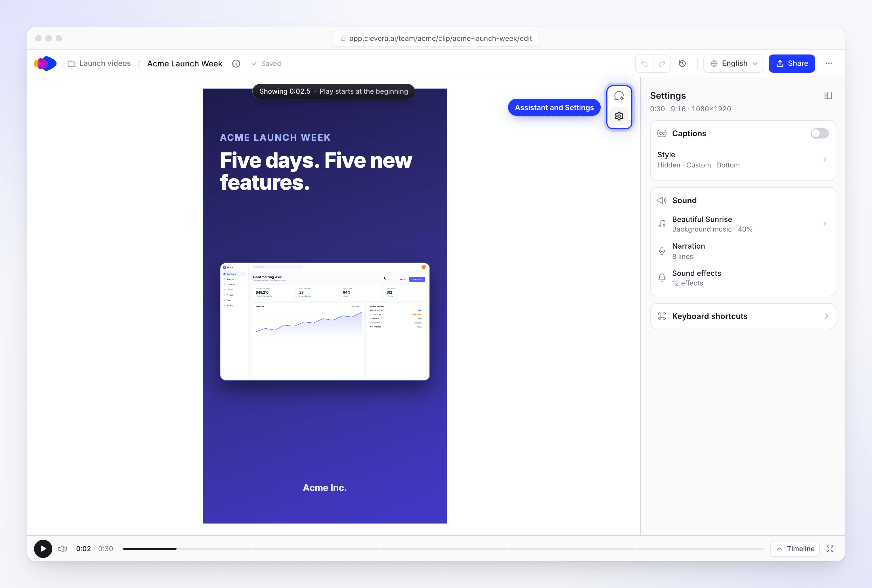Screen dimensions: 872x588
Task: Click the Assistant and Settings tooltip label
Action: [x=554, y=108]
